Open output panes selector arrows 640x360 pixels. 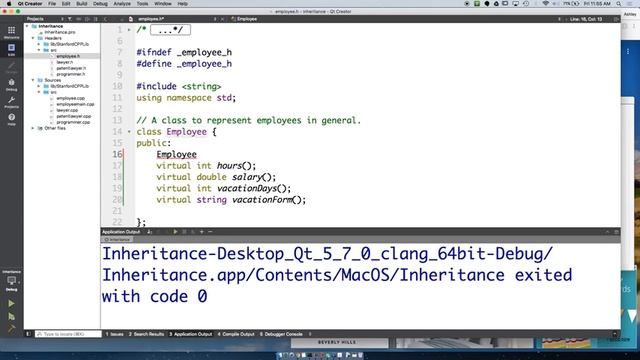(310, 334)
